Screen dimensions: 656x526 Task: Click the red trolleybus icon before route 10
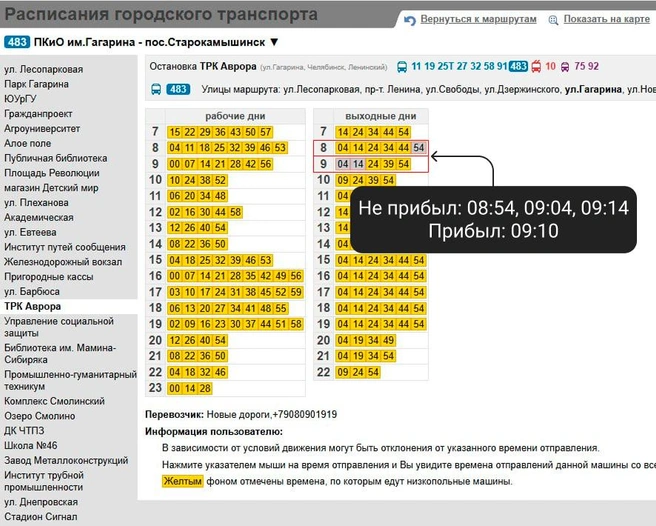(536, 67)
